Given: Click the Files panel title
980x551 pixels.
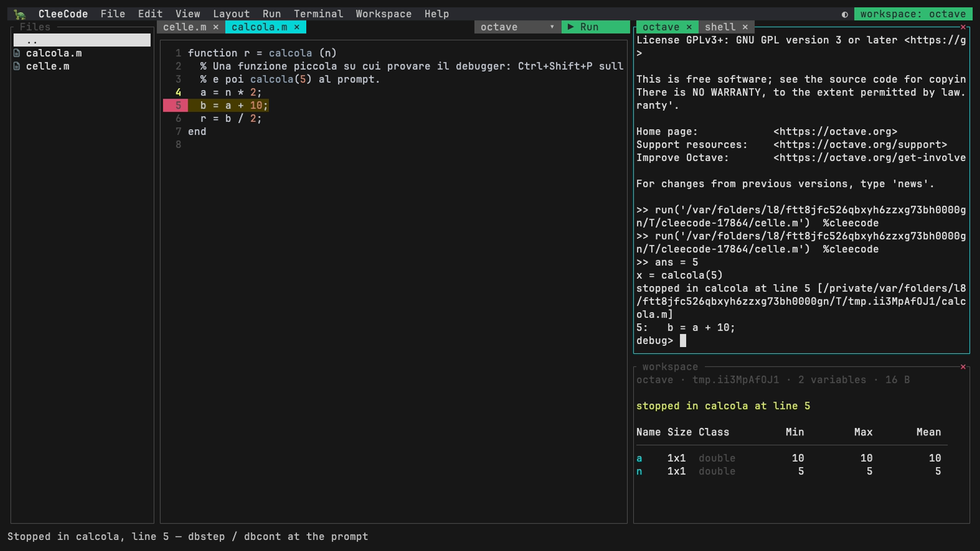Looking at the screenshot, I should 35,27.
